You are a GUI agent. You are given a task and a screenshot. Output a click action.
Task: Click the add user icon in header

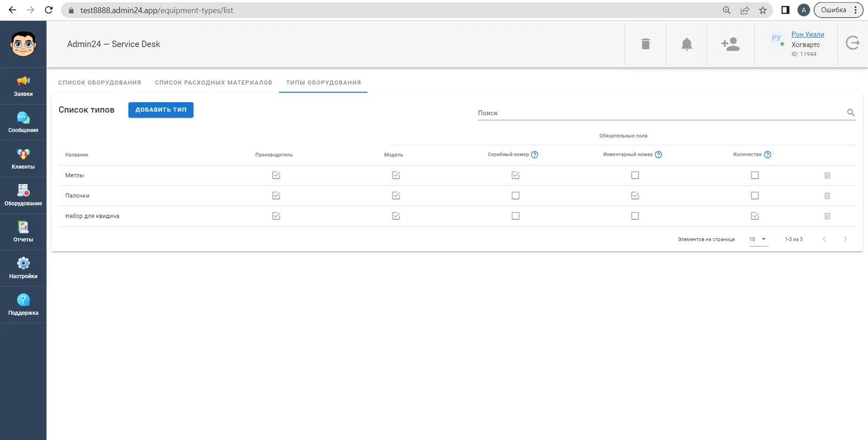tap(731, 44)
